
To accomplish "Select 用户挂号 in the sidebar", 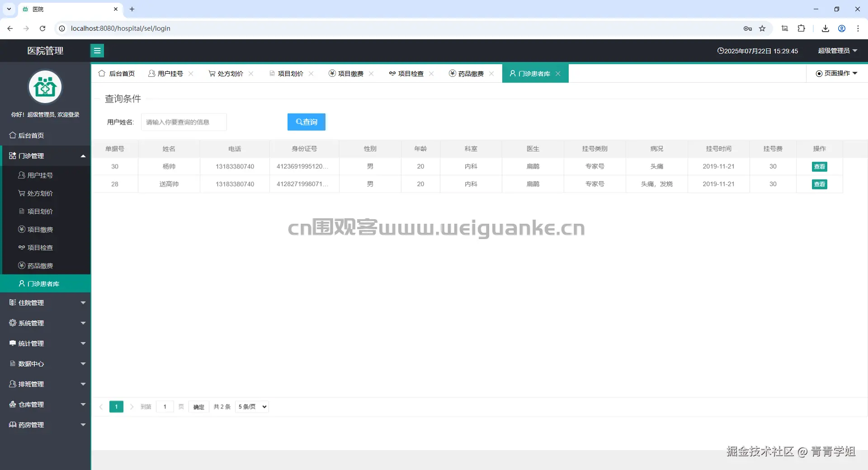I will tap(40, 175).
